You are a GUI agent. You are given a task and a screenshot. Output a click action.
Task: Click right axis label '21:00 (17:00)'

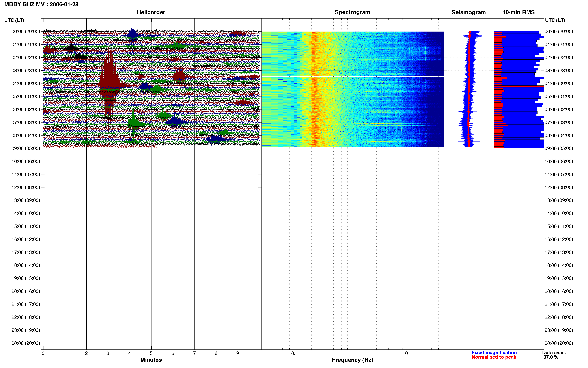[559, 304]
